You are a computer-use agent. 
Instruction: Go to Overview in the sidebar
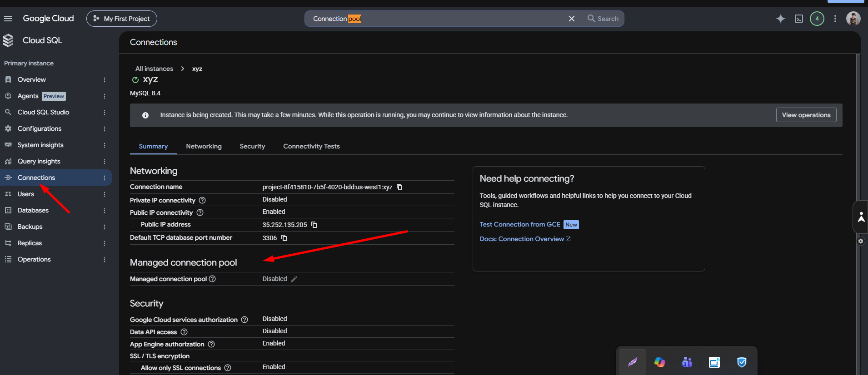(55, 79)
